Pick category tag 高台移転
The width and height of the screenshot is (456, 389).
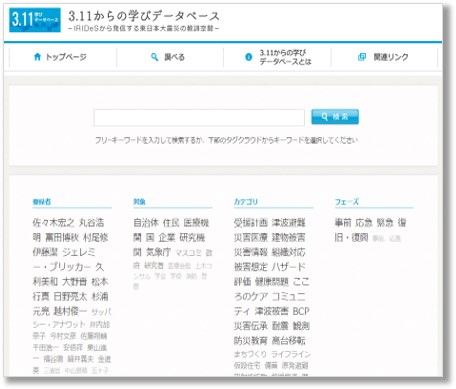coord(289,341)
